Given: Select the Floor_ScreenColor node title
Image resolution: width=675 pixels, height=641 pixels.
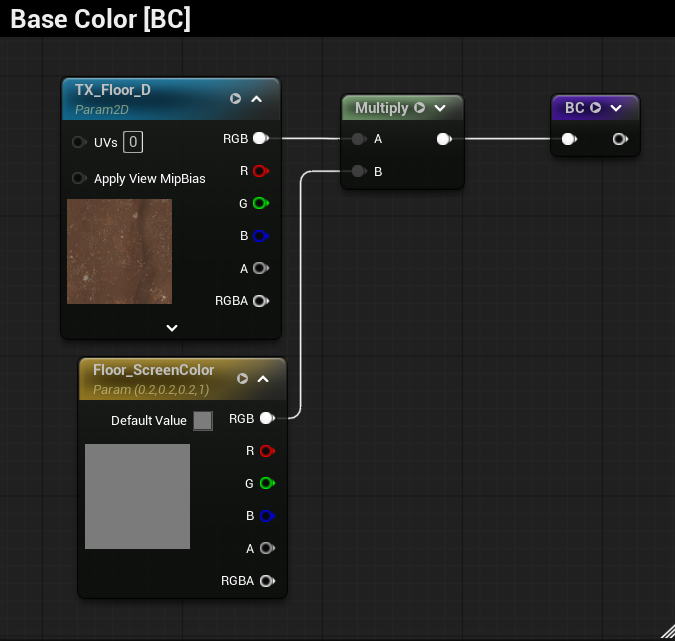Looking at the screenshot, I should [x=153, y=370].
